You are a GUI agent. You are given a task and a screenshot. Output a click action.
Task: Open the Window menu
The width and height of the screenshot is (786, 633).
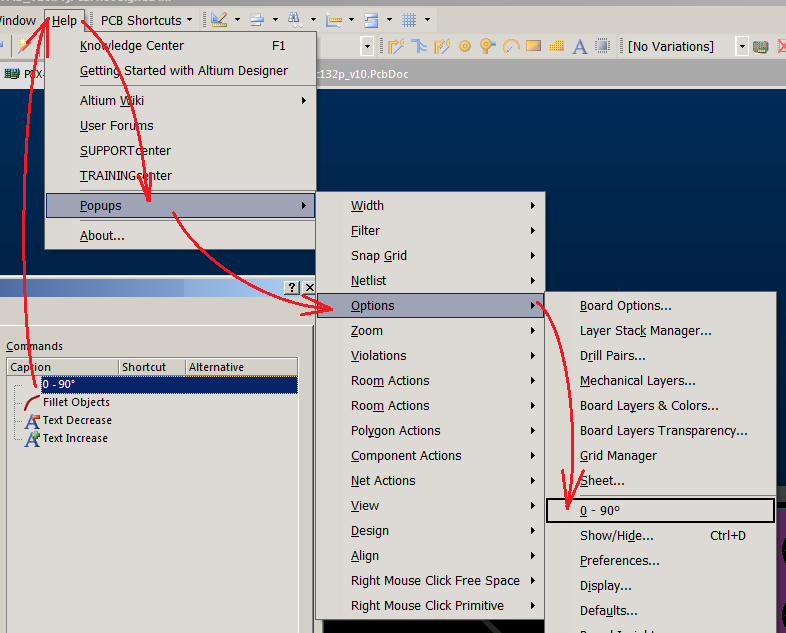[18, 21]
